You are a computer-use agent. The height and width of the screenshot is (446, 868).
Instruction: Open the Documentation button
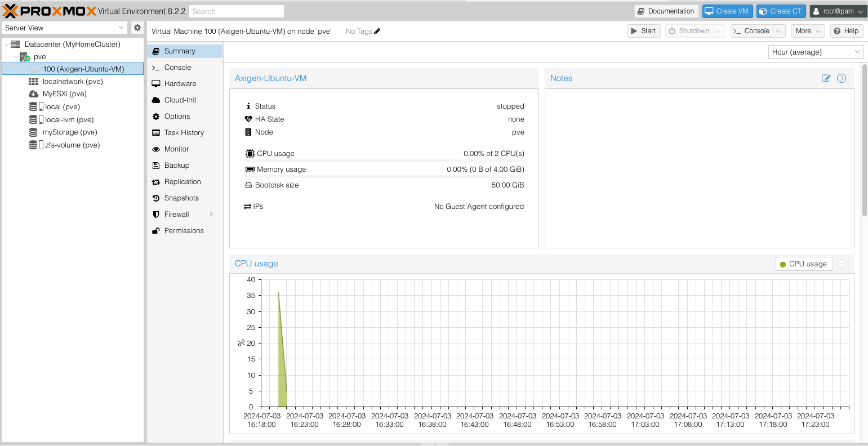tap(666, 11)
